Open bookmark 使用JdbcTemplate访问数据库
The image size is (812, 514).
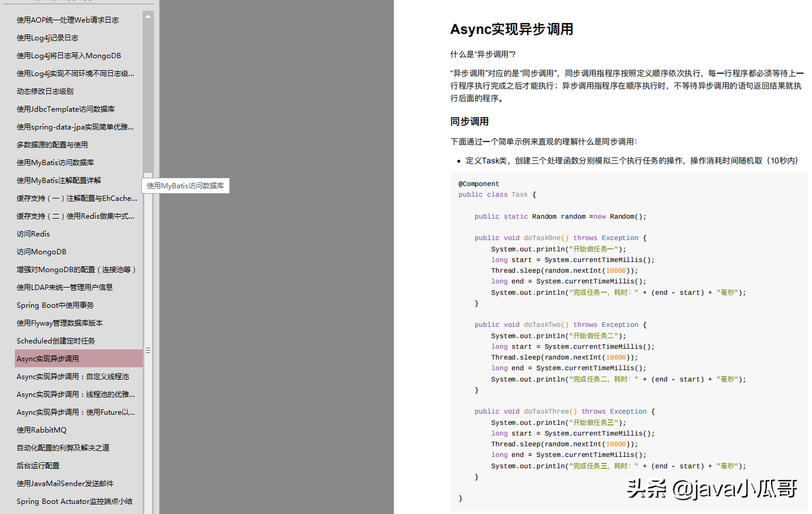(x=66, y=109)
